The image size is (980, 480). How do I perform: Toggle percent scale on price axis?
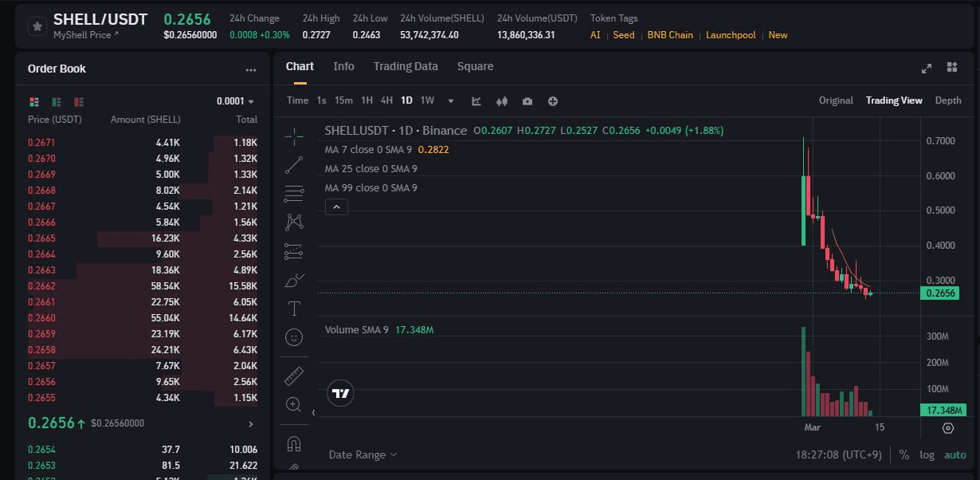[x=904, y=454]
